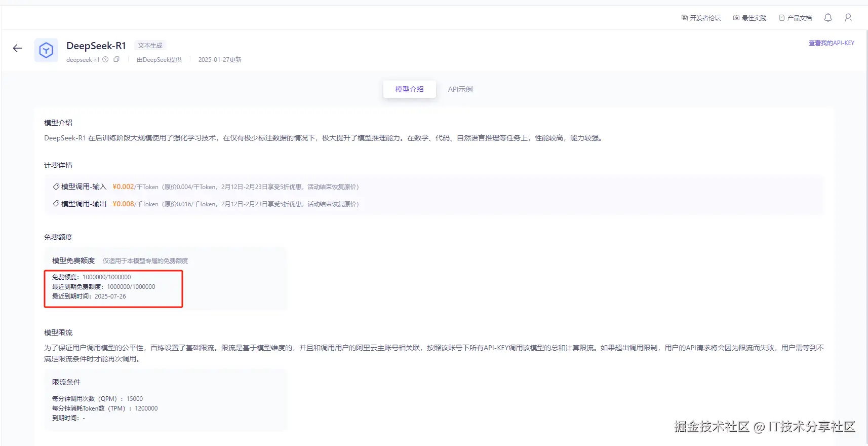Click the 文本生成 tag
The image size is (868, 446).
click(x=150, y=46)
